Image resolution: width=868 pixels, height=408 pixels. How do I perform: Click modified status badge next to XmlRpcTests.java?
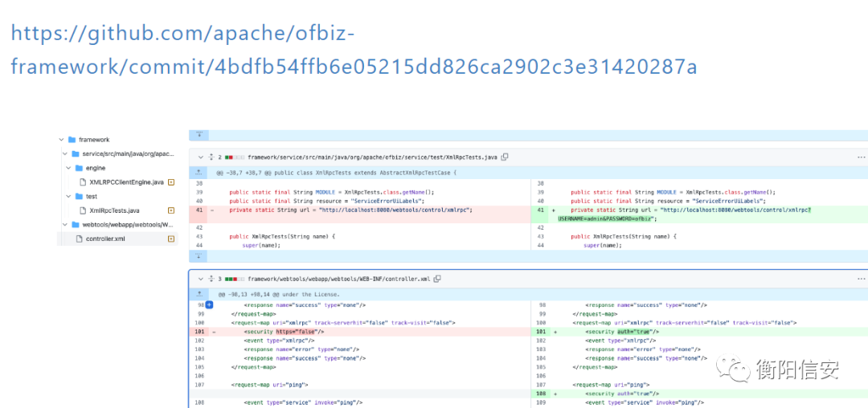pos(171,210)
